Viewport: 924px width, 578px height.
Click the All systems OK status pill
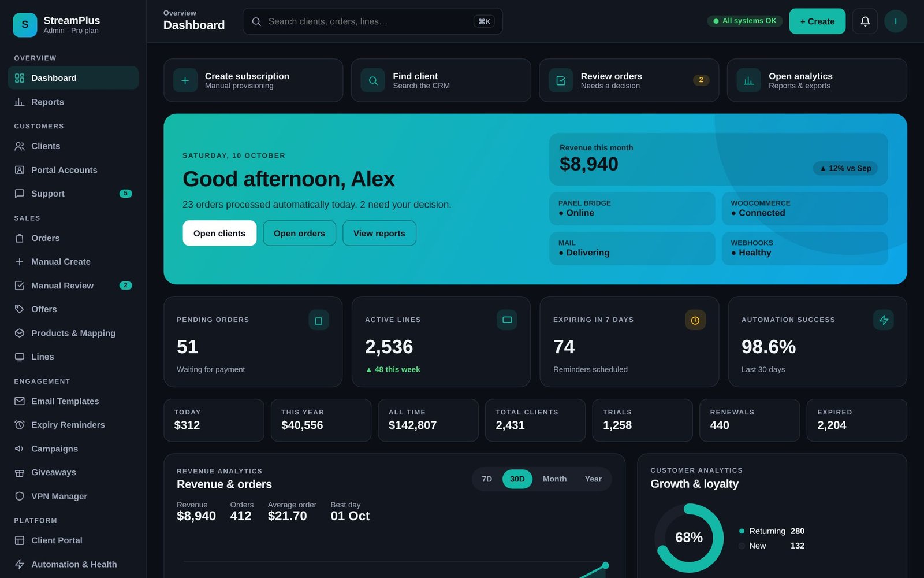click(x=745, y=21)
